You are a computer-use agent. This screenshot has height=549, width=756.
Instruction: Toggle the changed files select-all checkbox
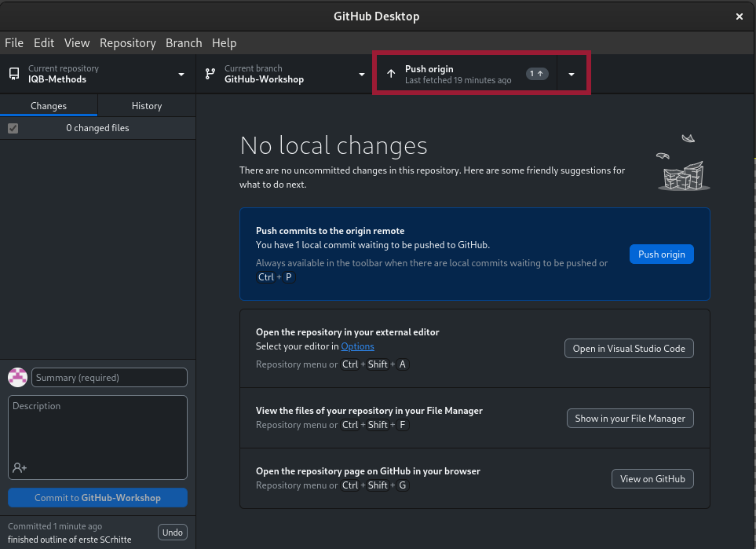click(13, 128)
